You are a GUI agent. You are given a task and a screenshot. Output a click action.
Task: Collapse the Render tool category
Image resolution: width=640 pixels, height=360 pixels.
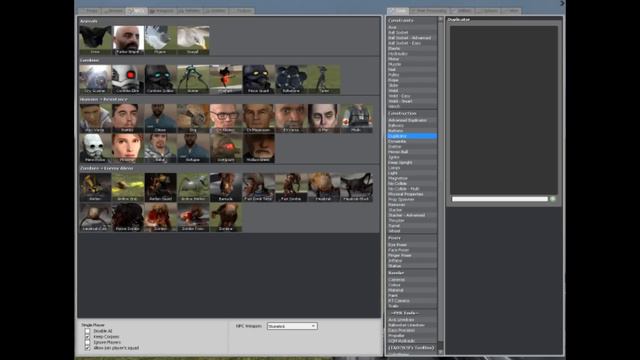point(411,273)
